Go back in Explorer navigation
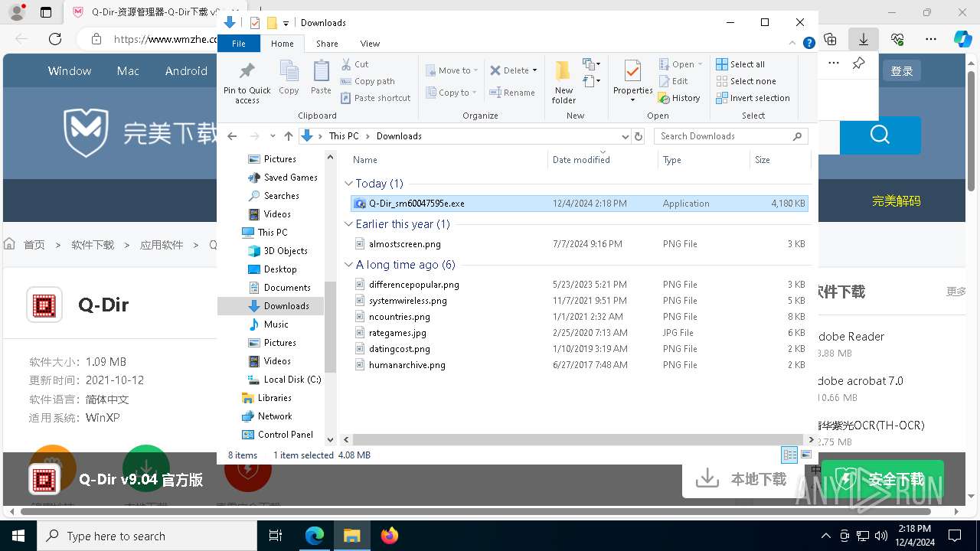The height and width of the screenshot is (551, 980). 233,136
